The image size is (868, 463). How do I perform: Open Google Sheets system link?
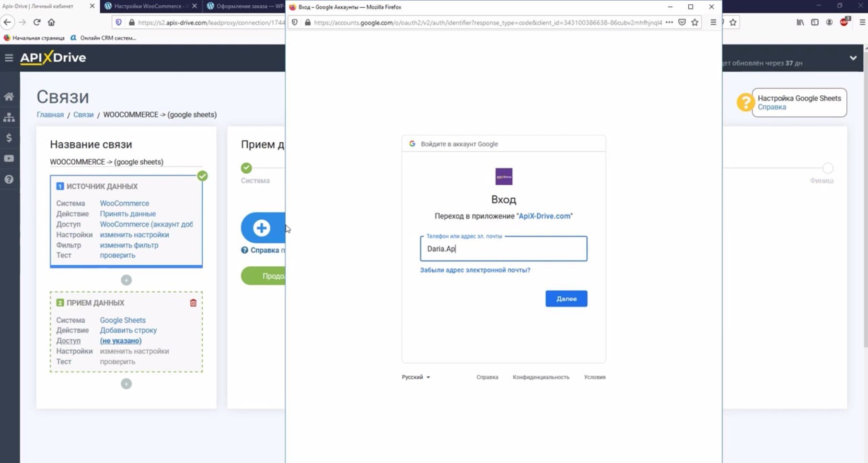pos(123,320)
